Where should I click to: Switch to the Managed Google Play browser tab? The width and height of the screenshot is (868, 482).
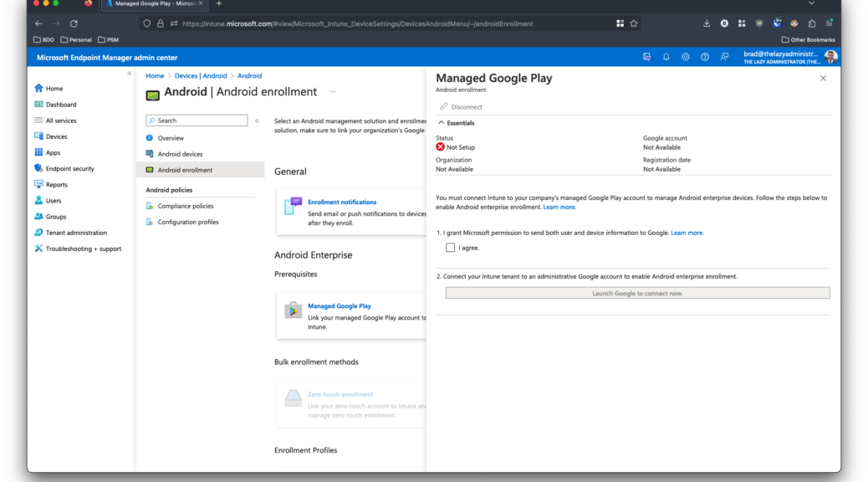pos(154,4)
